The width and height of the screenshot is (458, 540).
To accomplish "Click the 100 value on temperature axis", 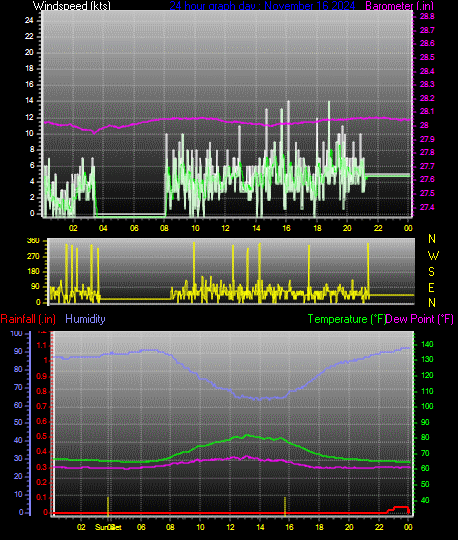I will pos(427,406).
